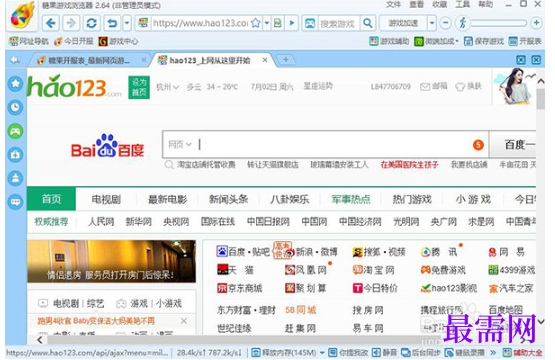
Task: Click the horizontal scrollbar left arrow
Action: (x=40, y=340)
